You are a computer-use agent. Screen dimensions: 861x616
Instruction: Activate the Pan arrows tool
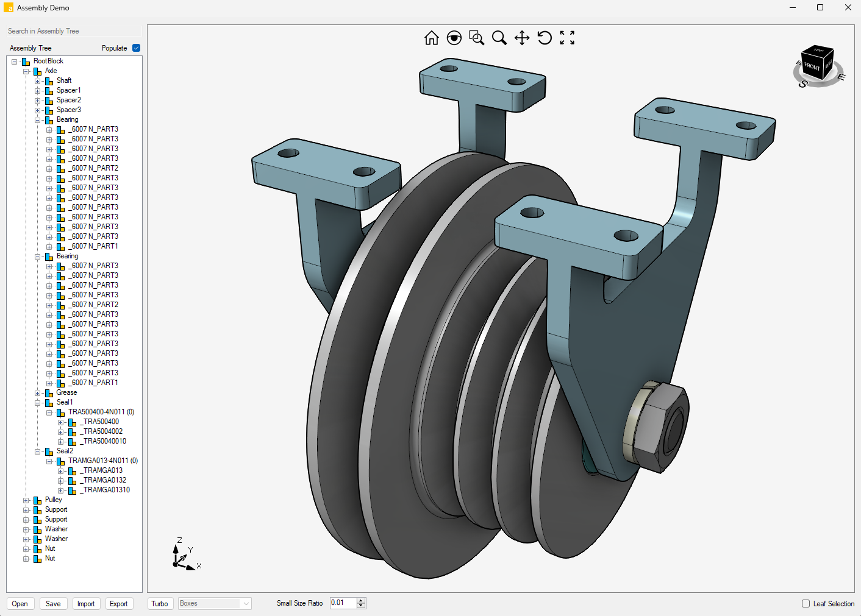[x=522, y=38]
